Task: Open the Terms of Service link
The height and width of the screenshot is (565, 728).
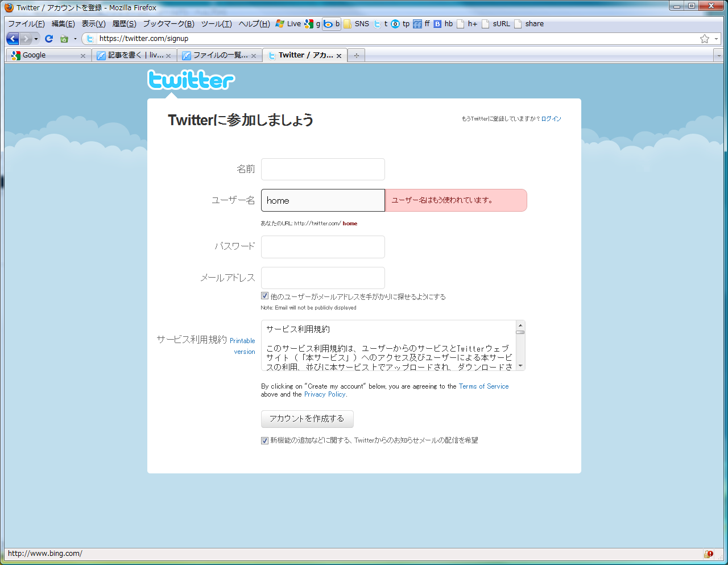Action: click(x=484, y=386)
